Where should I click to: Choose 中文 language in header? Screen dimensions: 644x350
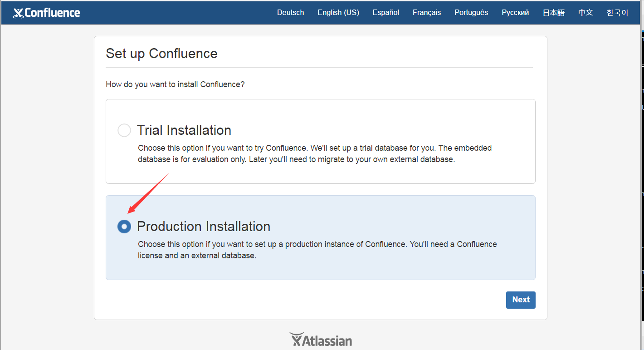[585, 13]
